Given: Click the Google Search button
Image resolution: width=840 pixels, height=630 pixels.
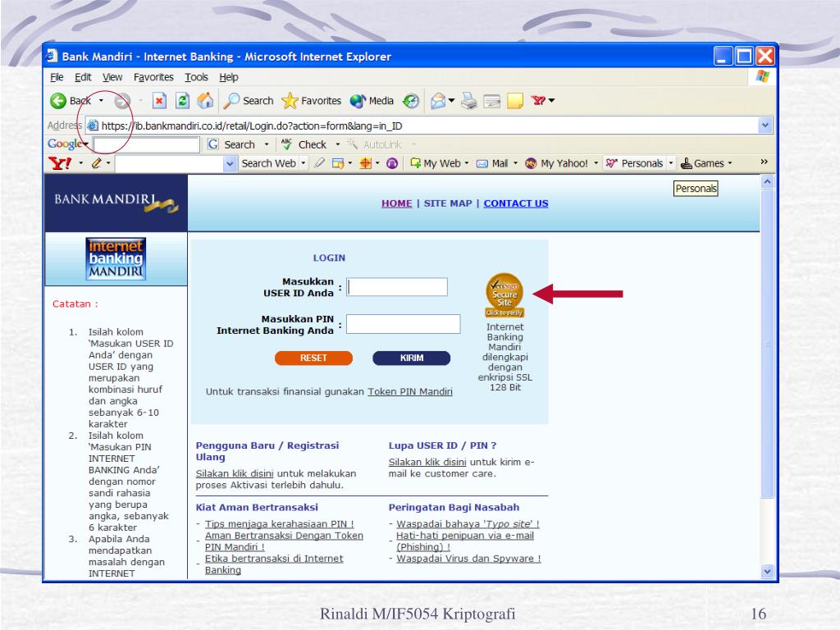Looking at the screenshot, I should [x=231, y=144].
